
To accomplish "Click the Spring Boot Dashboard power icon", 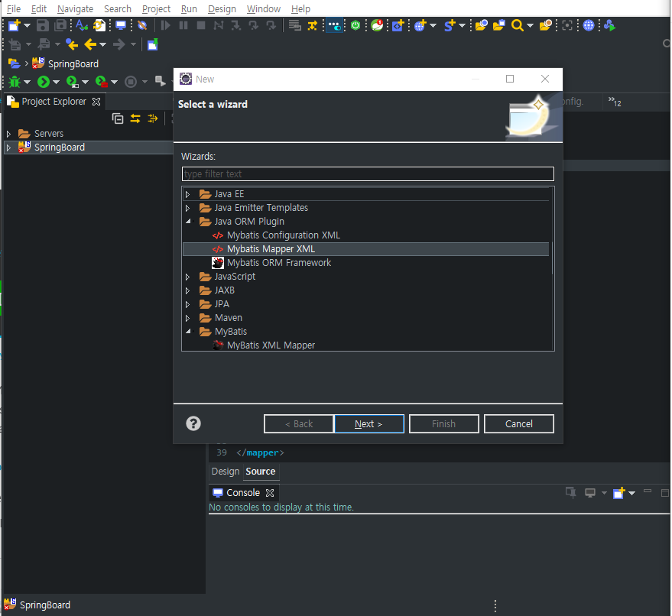I will click(355, 26).
